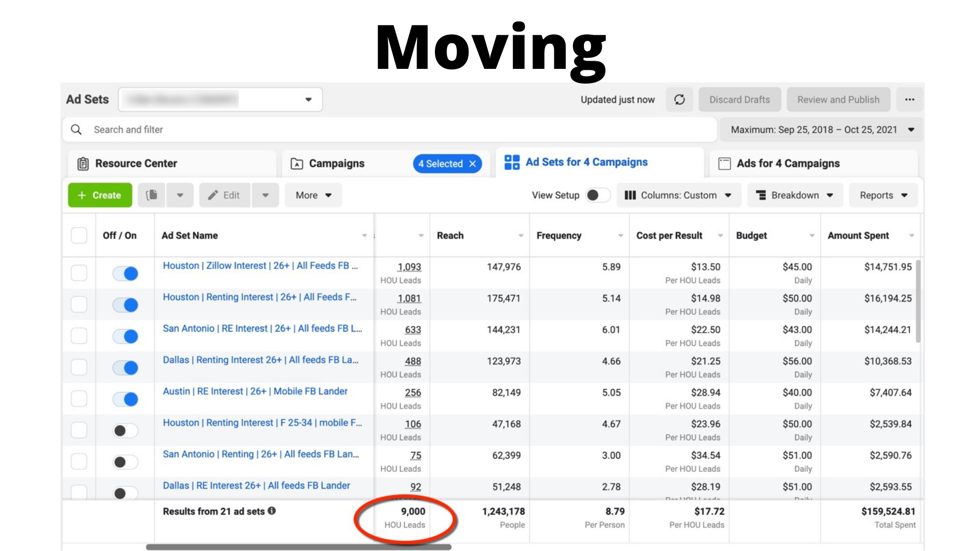Open the date range Maximum dropdown
The image size is (980, 551).
[821, 130]
